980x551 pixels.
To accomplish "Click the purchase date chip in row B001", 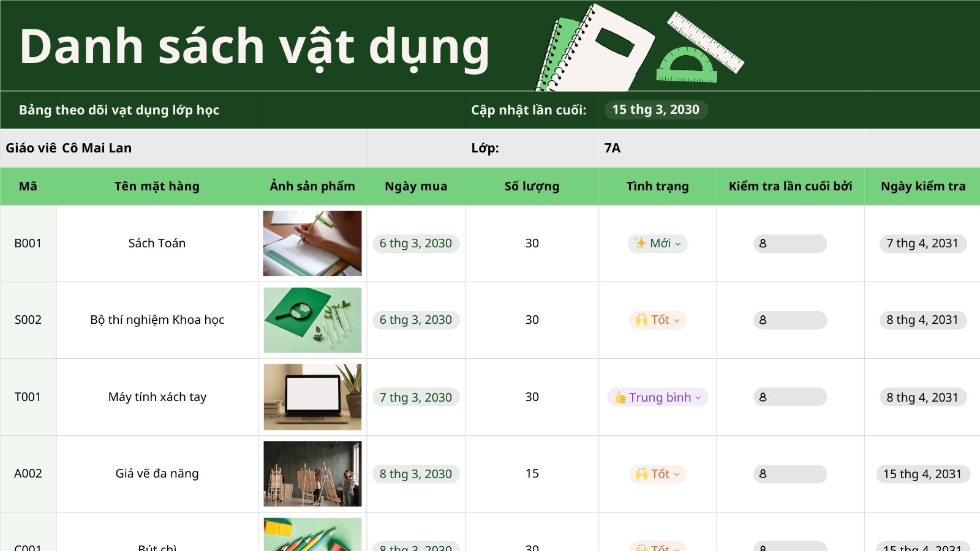I will (416, 244).
